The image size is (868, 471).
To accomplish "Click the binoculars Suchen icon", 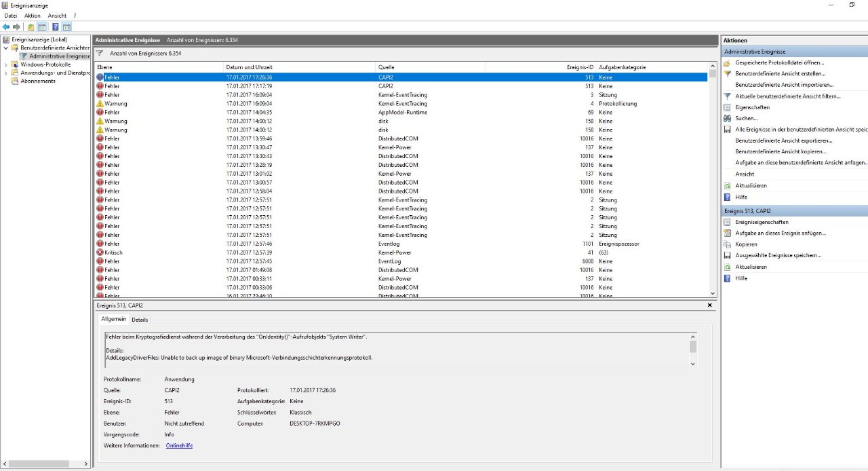I will tap(728, 119).
